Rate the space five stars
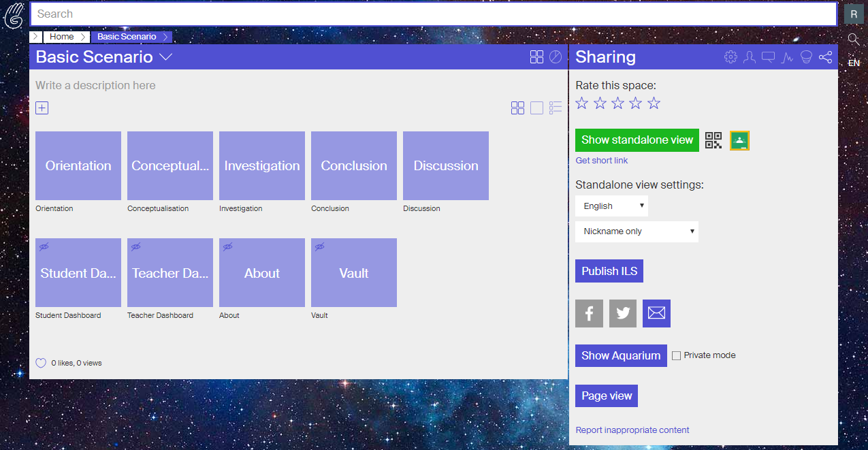 pos(654,103)
